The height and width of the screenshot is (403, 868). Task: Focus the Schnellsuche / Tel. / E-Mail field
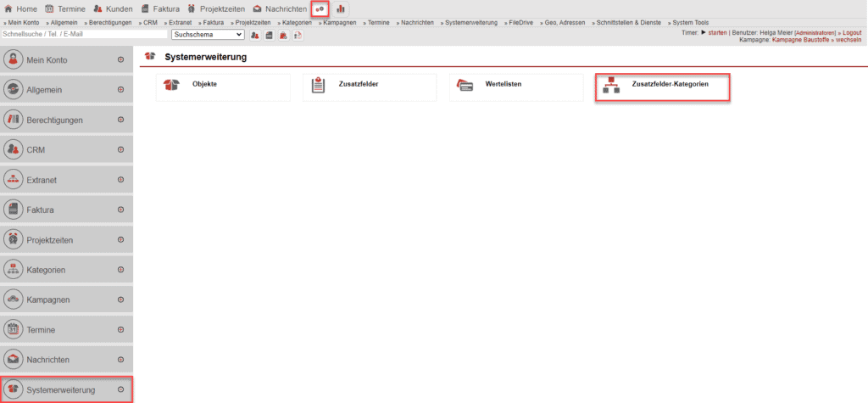[x=84, y=35]
